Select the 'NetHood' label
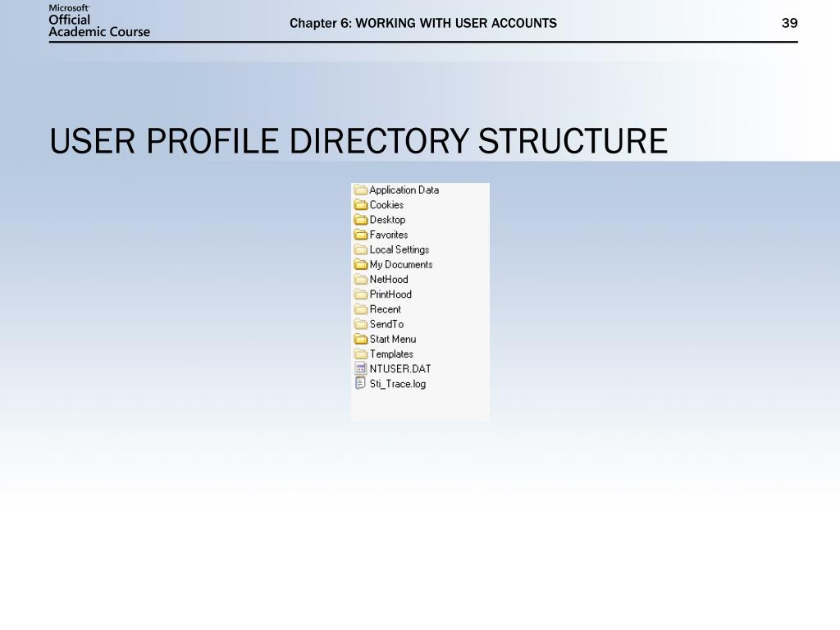 pyautogui.click(x=388, y=279)
